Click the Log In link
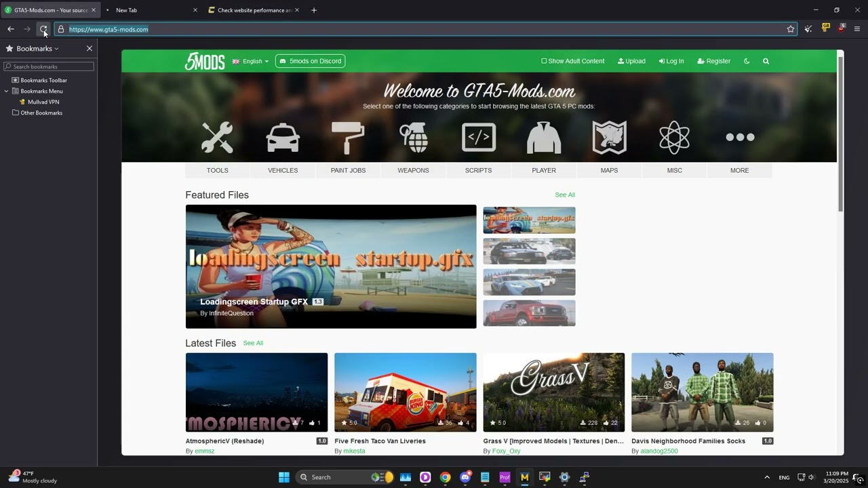This screenshot has width=868, height=488. [x=671, y=61]
